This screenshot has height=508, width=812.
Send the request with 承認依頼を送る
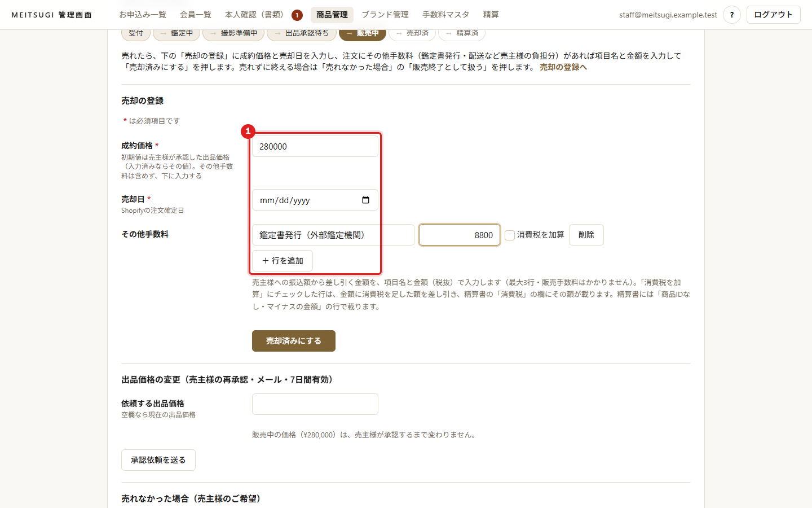coord(158,460)
